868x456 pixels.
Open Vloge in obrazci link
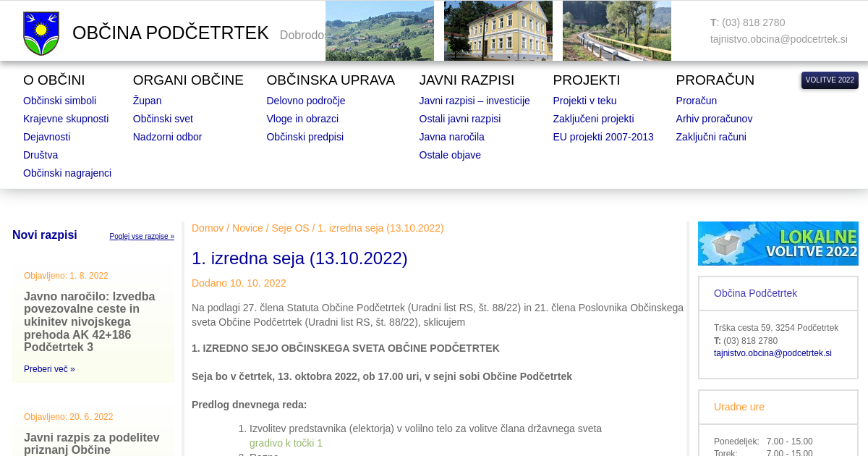click(302, 119)
